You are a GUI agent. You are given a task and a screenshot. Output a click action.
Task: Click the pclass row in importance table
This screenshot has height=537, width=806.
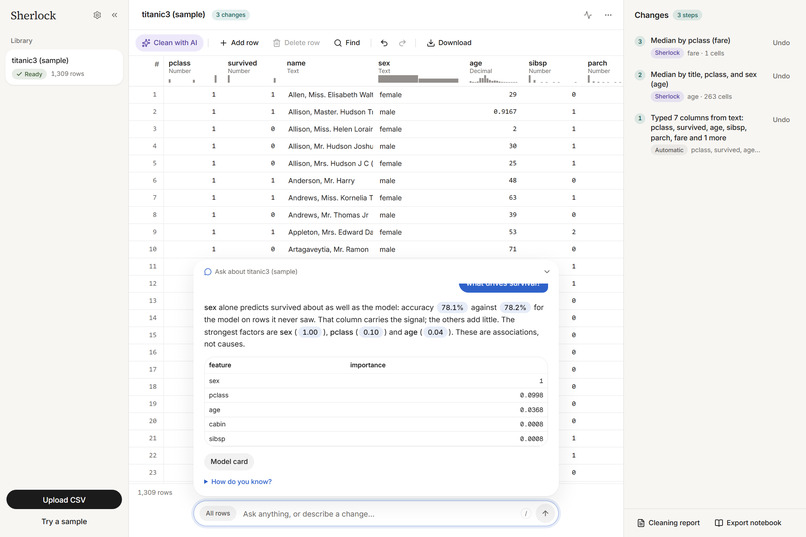(376, 395)
